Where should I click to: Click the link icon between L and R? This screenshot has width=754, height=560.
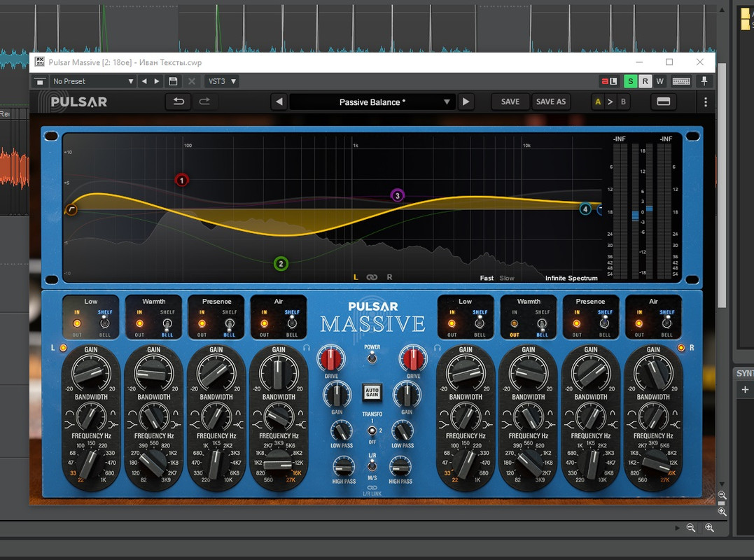tap(372, 277)
